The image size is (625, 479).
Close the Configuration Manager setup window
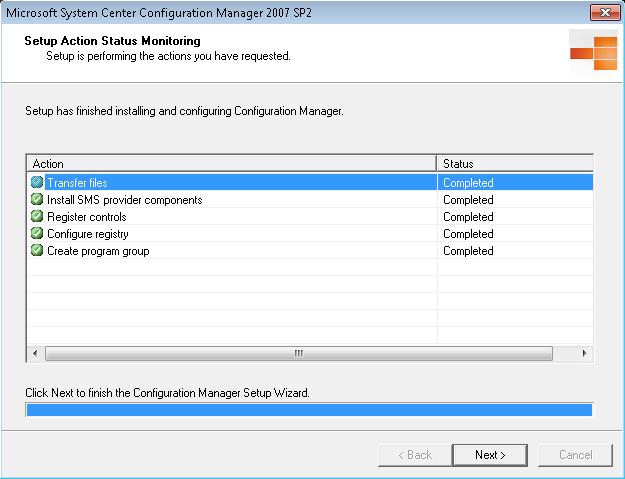pos(605,12)
